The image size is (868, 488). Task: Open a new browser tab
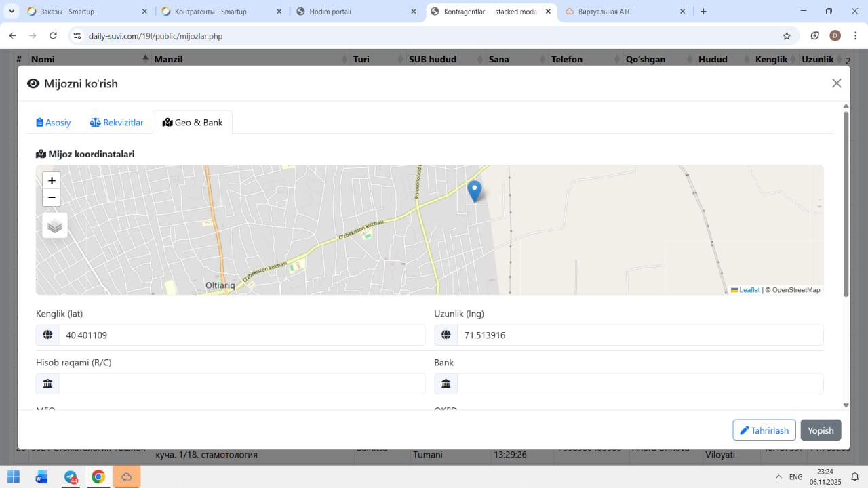[703, 12]
